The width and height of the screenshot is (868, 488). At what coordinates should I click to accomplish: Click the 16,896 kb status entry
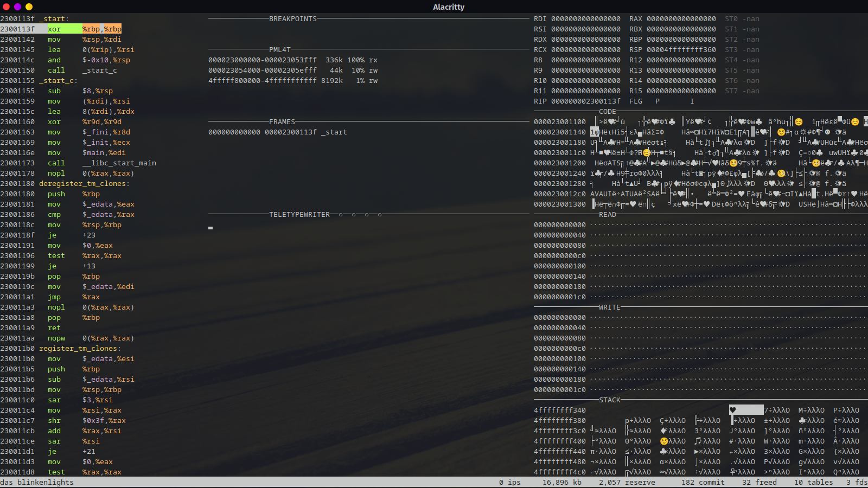pyautogui.click(x=562, y=483)
